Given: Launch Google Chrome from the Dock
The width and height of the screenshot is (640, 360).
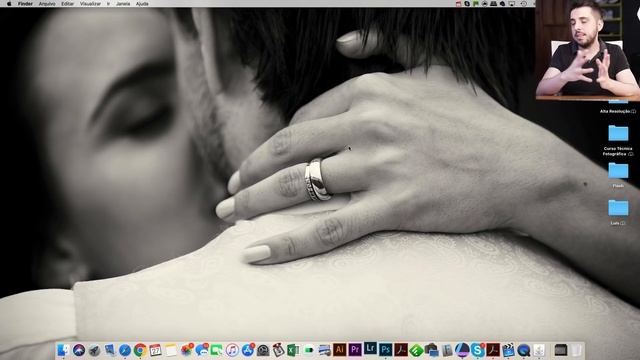Looking at the screenshot, I should click(140, 350).
